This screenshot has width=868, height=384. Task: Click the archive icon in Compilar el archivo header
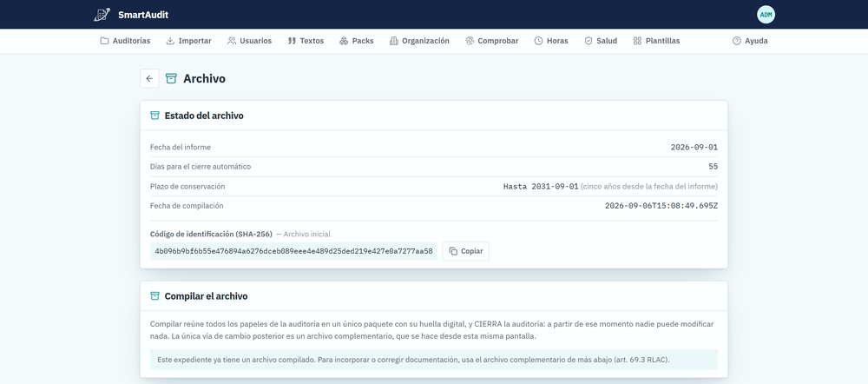(155, 296)
